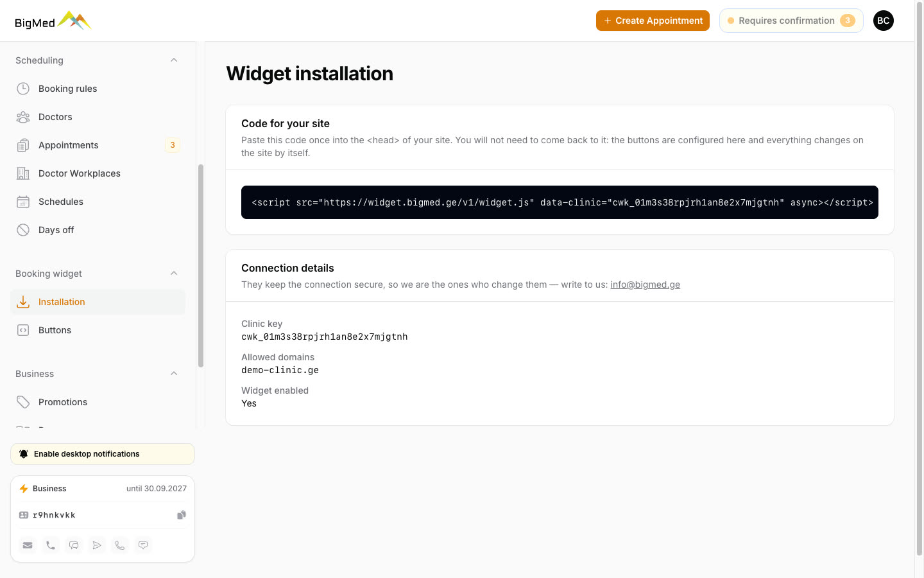Click the widget script code block
The image size is (924, 578).
click(x=560, y=202)
